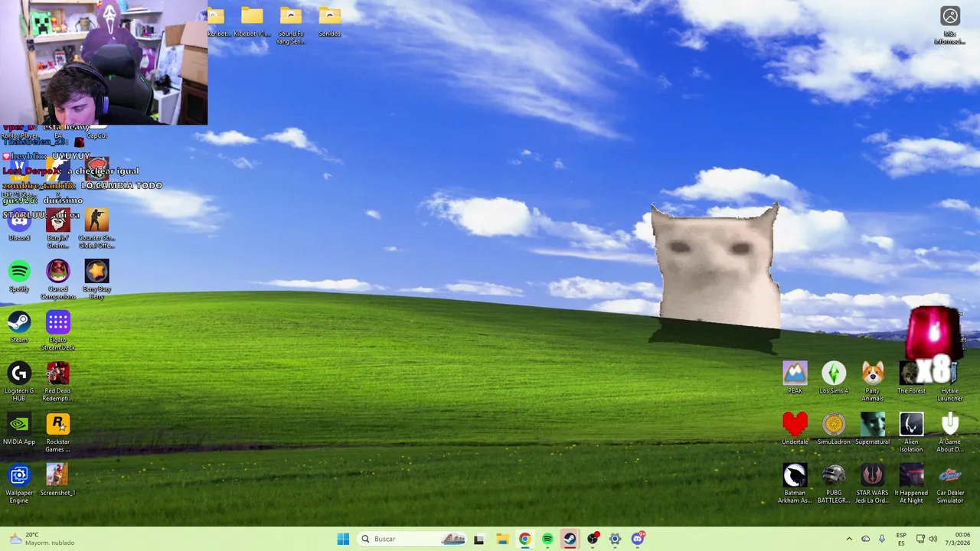This screenshot has width=980, height=551.
Task: Open the weather widget showing 20°C
Action: (41, 539)
